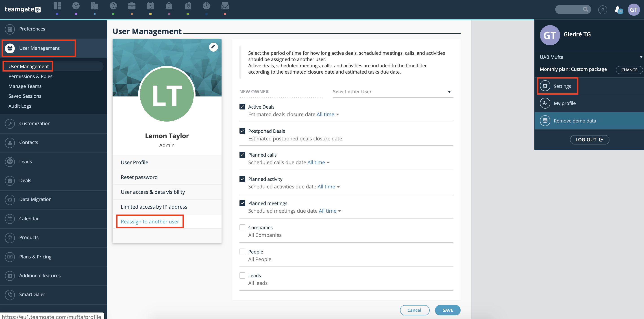
Task: Open the calendar icon in top bar
Action: tap(150, 6)
